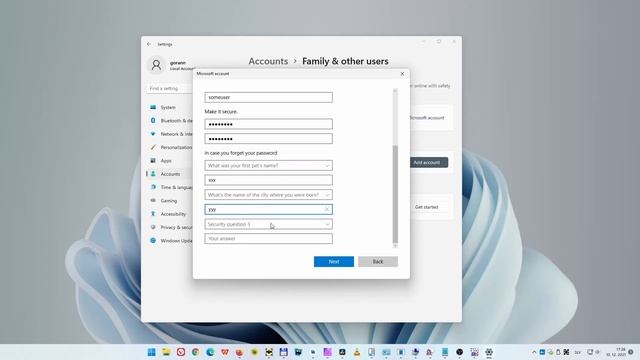Open the first pet's name question dropdown
Image resolution: width=640 pixels, height=360 pixels.
tap(269, 166)
